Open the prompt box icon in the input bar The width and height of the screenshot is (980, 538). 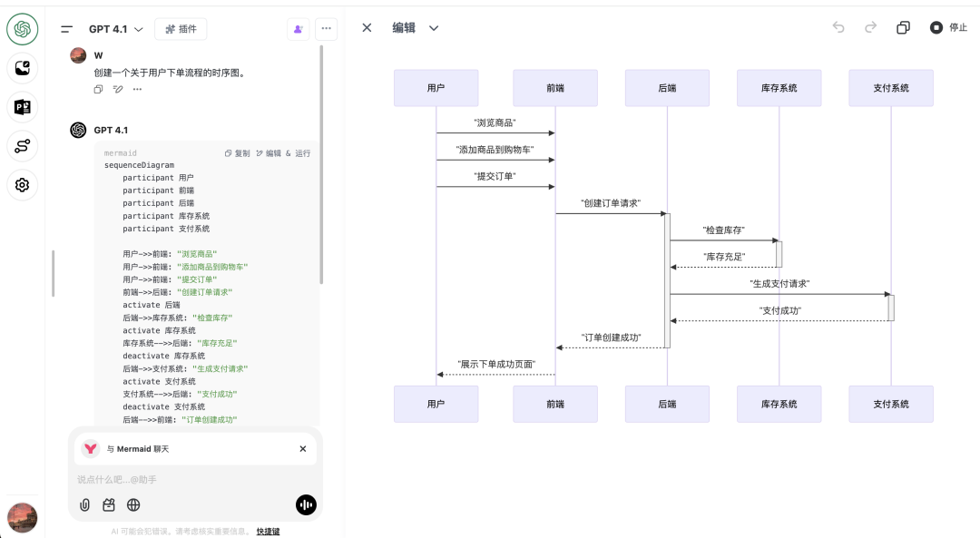tap(109, 504)
